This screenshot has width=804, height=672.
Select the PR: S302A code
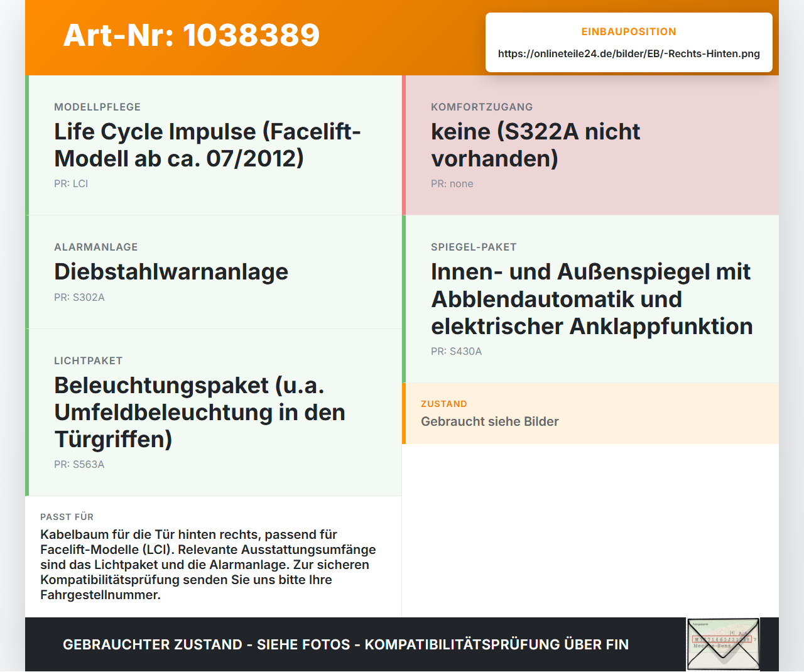[79, 297]
